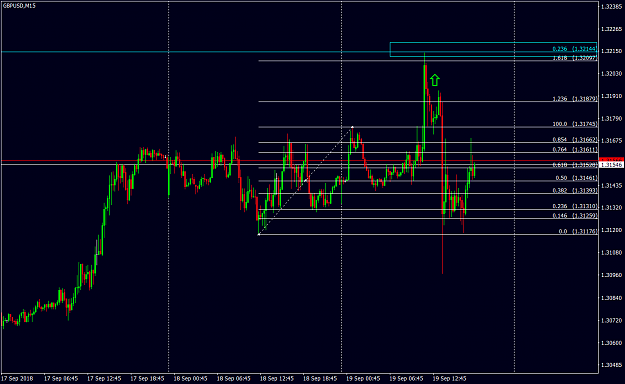Click price scale value 1.30485
Image resolution: width=625 pixels, height=384 pixels.
tap(611, 365)
